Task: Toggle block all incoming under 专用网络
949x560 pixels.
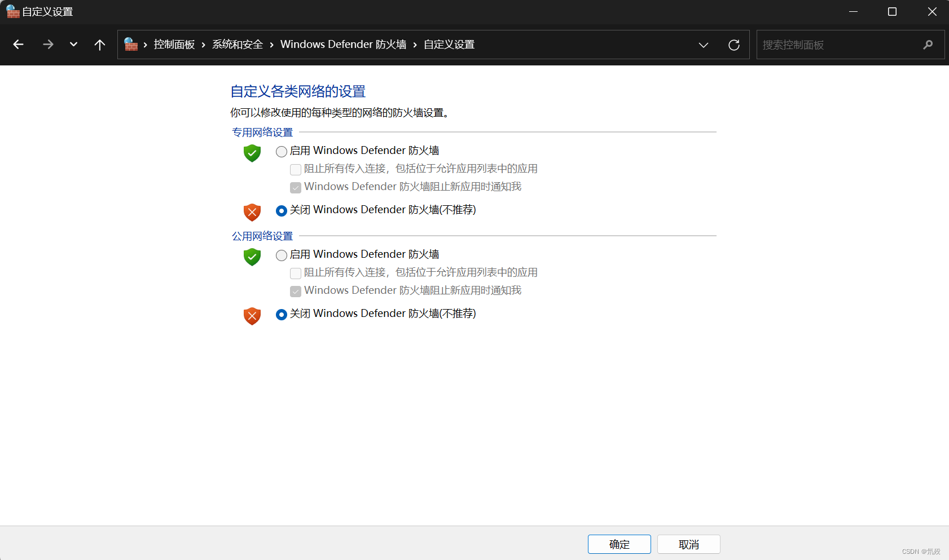Action: tap(296, 169)
